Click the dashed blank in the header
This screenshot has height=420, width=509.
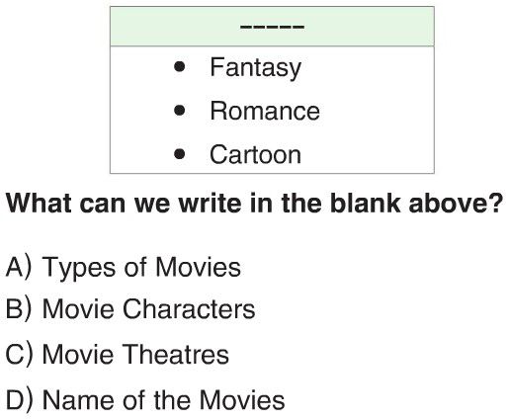(x=272, y=27)
